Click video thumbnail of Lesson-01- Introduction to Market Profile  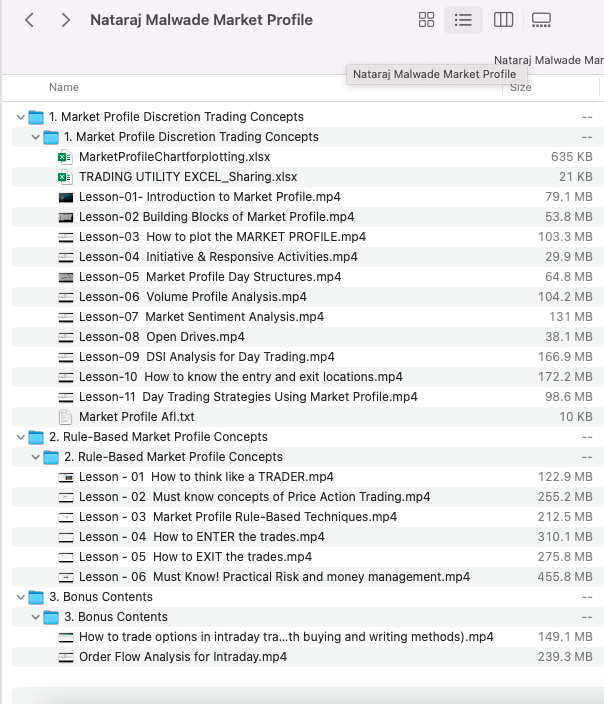click(66, 197)
